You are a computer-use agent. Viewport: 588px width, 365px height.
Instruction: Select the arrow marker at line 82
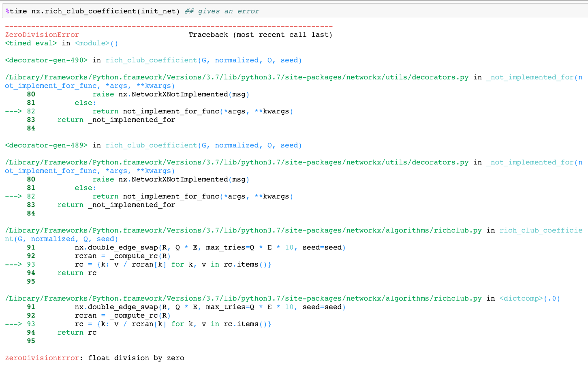(x=13, y=111)
